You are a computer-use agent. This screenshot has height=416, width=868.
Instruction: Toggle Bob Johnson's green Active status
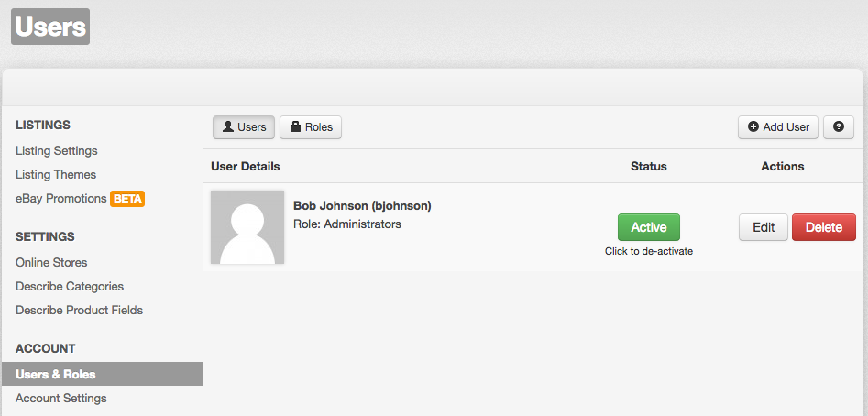[648, 227]
